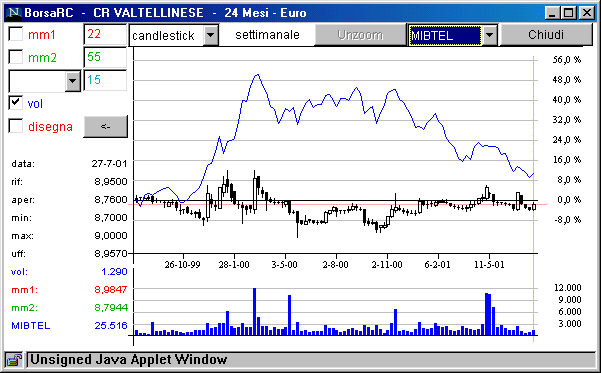Viewport: 601px width, 373px height.
Task: Click the mm2 period field showing 55
Action: [105, 58]
